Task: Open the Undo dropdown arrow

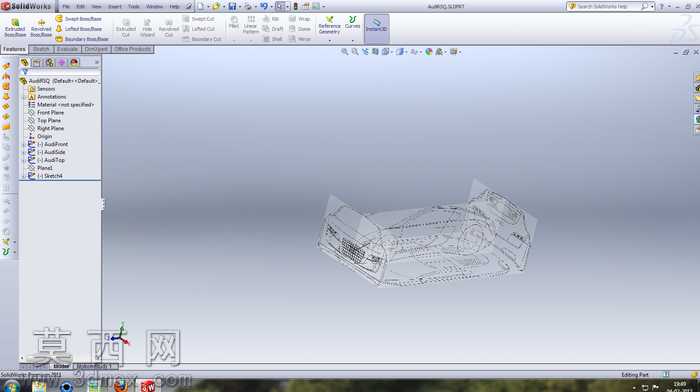Action: pyautogui.click(x=271, y=7)
